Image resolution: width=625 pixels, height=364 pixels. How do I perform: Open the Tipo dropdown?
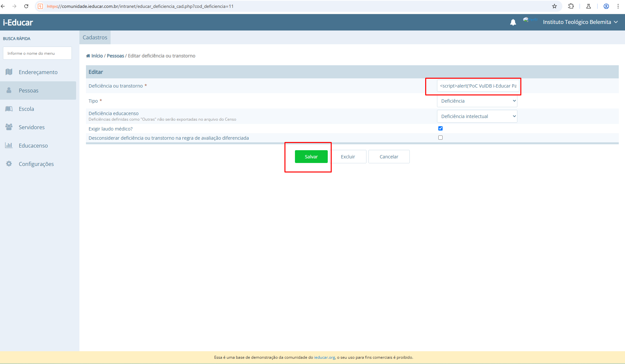point(477,101)
